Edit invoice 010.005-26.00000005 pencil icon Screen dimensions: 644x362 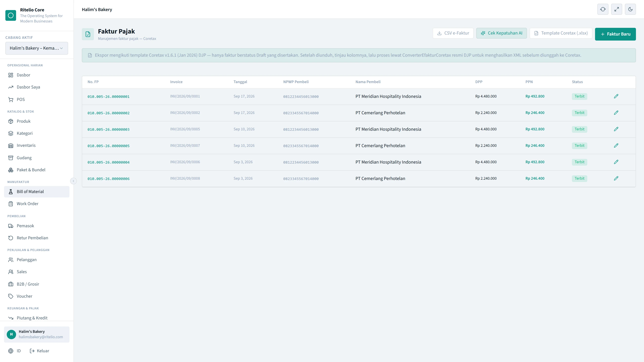(616, 146)
